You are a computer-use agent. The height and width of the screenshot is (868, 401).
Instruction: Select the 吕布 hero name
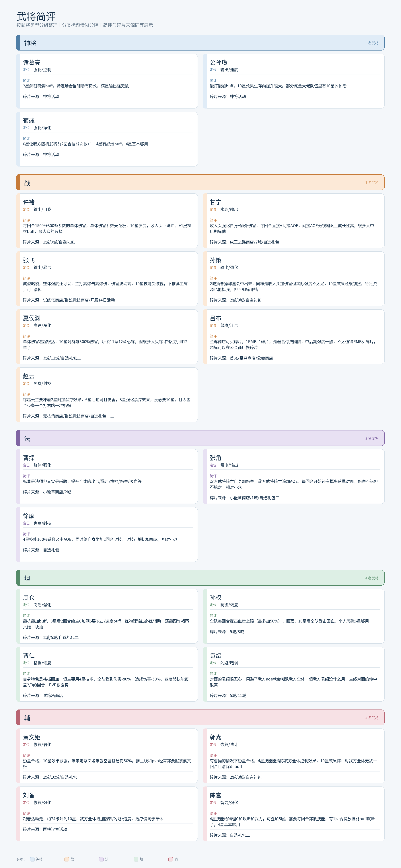(x=215, y=318)
